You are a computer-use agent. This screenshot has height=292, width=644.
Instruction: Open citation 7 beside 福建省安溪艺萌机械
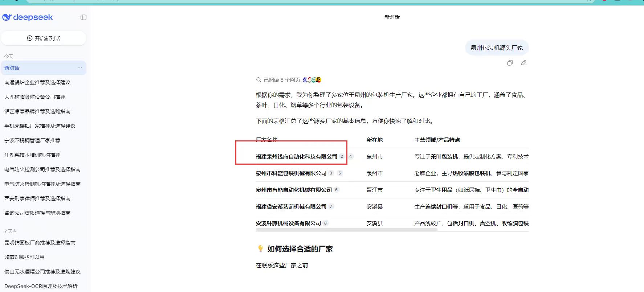(x=331, y=206)
